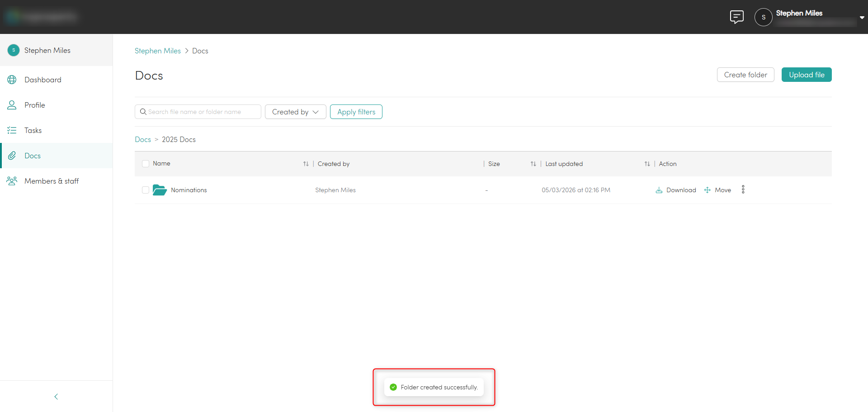Open the three-dot menu for Nominations

coord(743,189)
